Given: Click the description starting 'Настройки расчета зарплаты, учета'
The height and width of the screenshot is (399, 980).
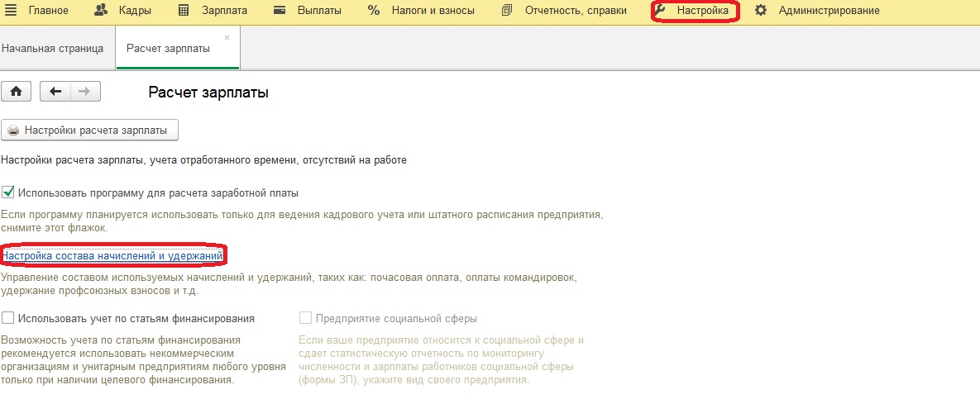Looking at the screenshot, I should tap(203, 160).
